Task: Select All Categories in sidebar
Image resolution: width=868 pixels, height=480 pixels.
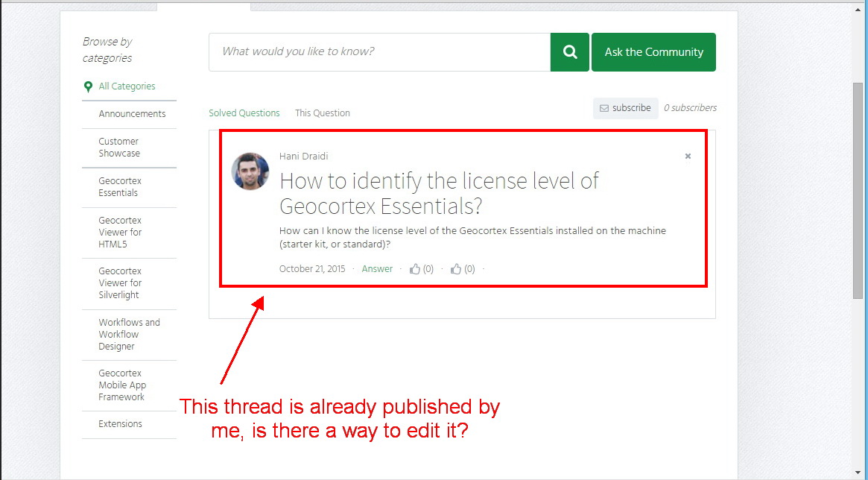Action: pos(127,86)
